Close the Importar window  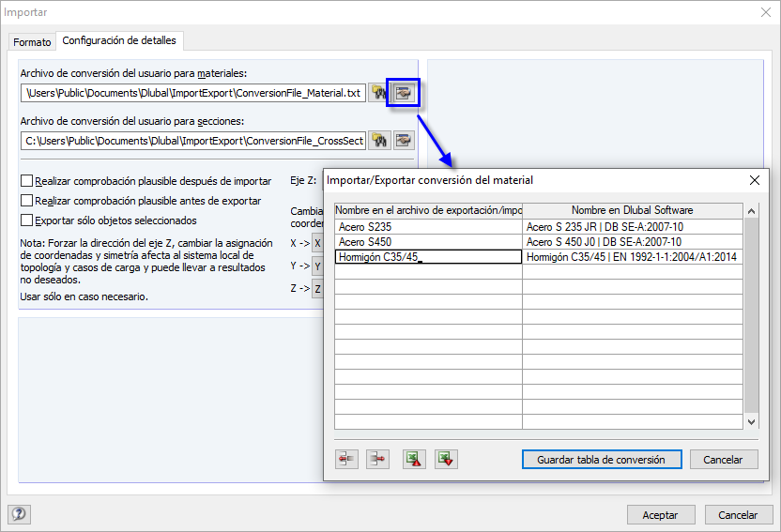point(766,12)
